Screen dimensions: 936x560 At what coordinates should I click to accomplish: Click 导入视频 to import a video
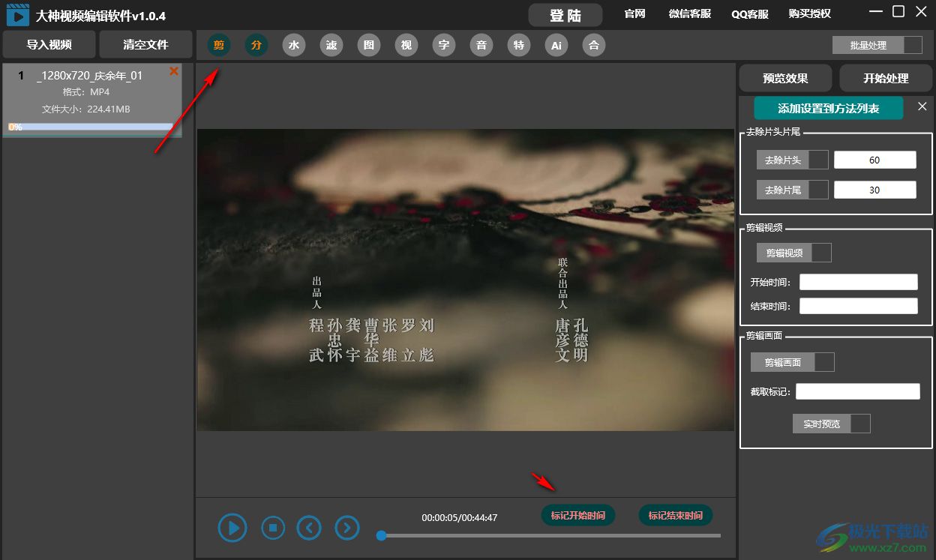pyautogui.click(x=49, y=44)
